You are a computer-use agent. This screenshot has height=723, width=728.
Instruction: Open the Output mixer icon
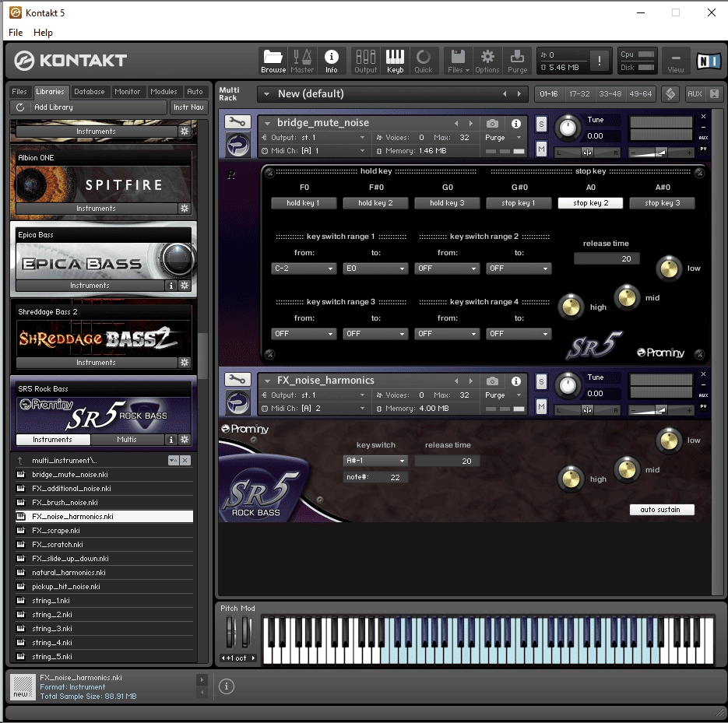point(365,61)
